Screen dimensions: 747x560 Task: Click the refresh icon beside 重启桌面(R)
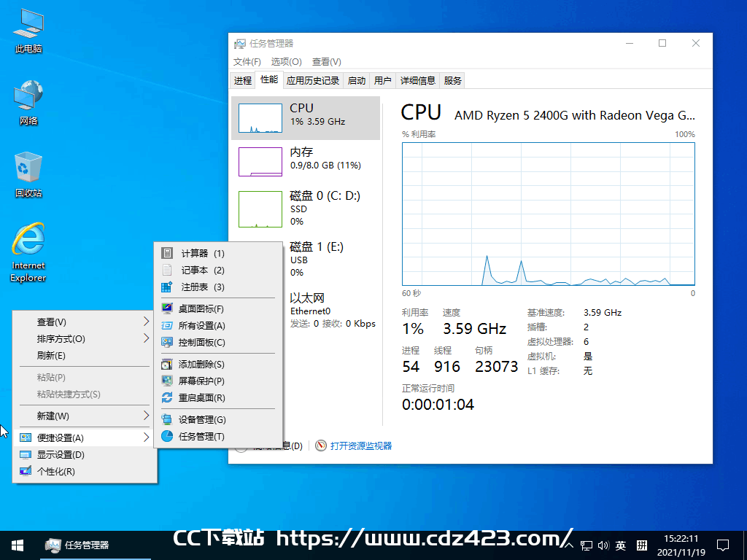167,397
